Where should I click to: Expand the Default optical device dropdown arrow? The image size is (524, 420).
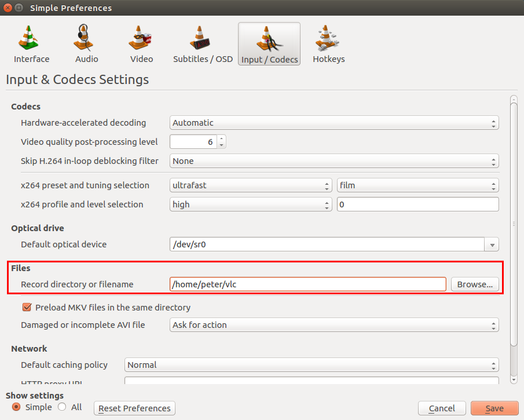492,244
